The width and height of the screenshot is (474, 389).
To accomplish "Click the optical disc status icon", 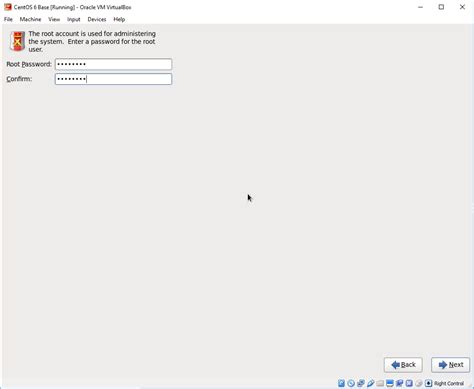I will tap(351, 383).
